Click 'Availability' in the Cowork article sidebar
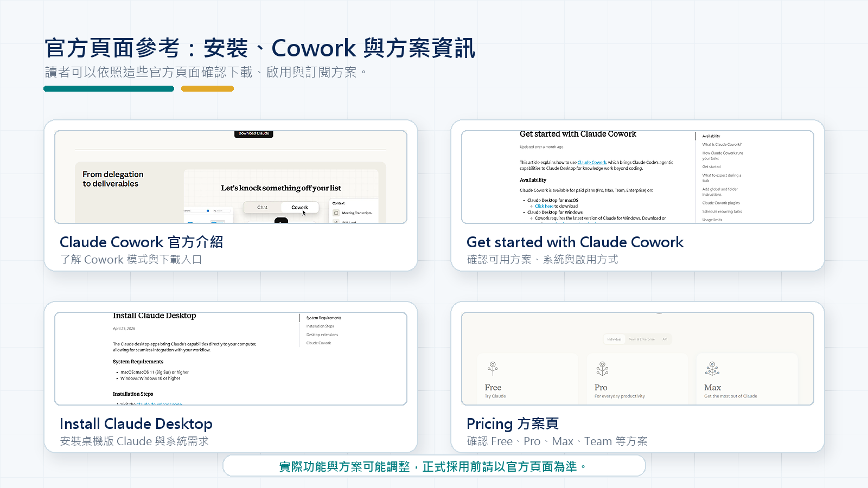This screenshot has width=868, height=488. pos(711,136)
